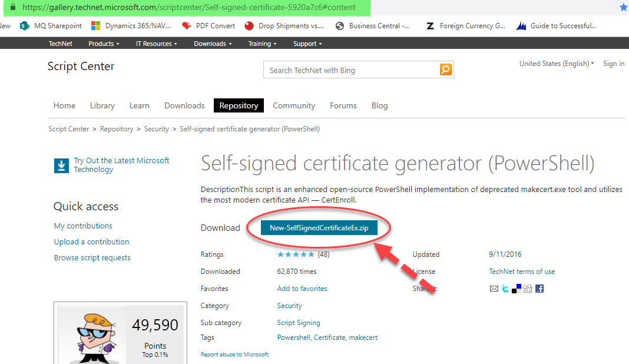This screenshot has height=364, width=629.
Task: Expand the Downloads dropdown in top bar
Action: pyautogui.click(x=213, y=44)
